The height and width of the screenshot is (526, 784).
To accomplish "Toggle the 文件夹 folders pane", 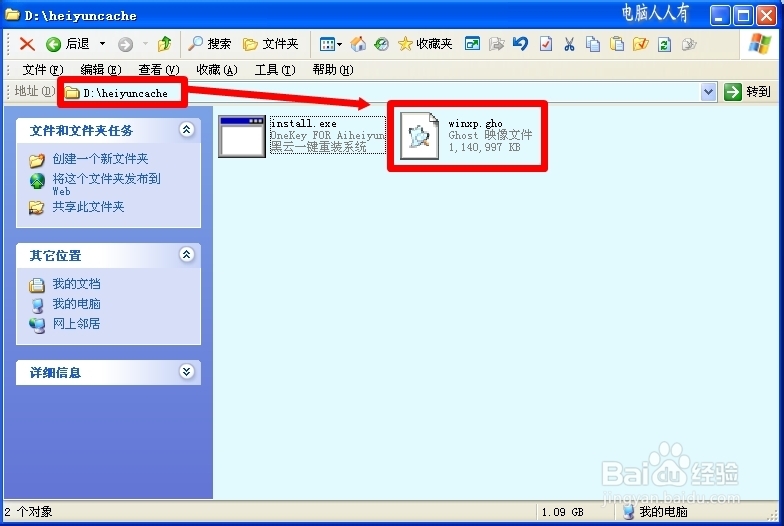I will 270,44.
